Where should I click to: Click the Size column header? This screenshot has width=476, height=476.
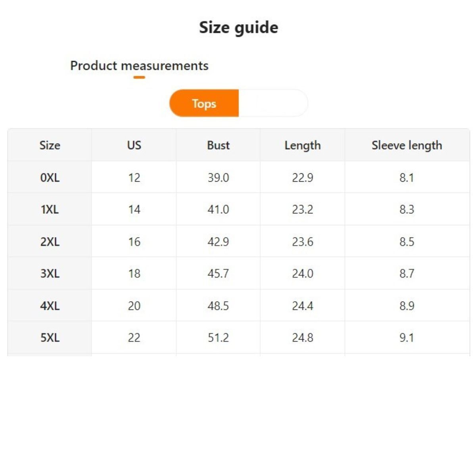(x=50, y=145)
